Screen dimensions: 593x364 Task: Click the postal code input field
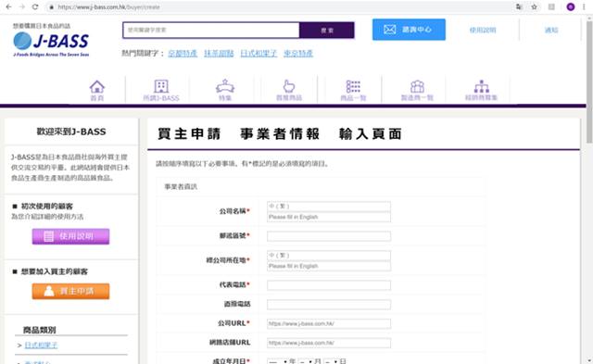(x=329, y=236)
